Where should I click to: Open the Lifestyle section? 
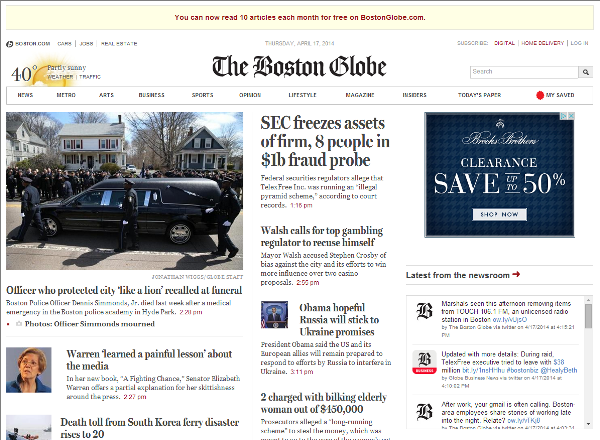(x=302, y=95)
